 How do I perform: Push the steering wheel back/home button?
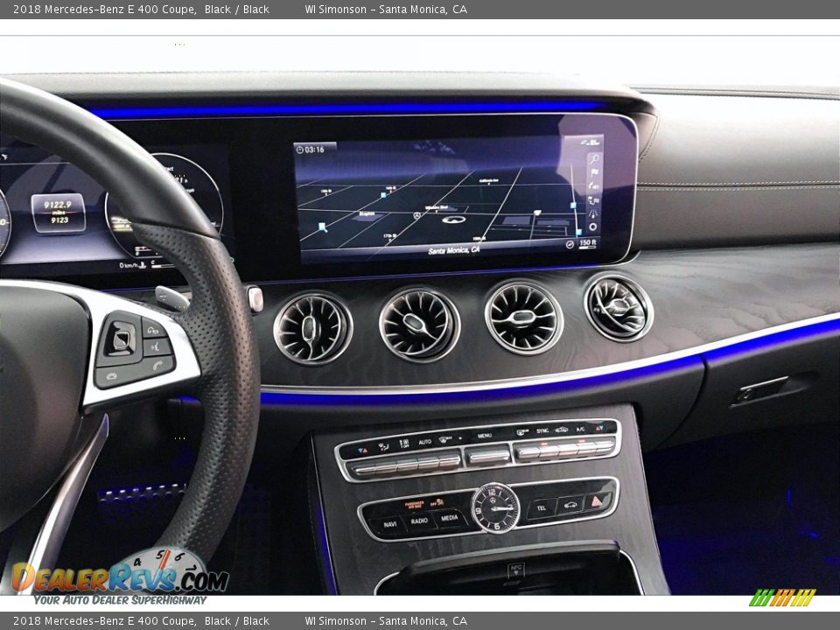click(153, 329)
